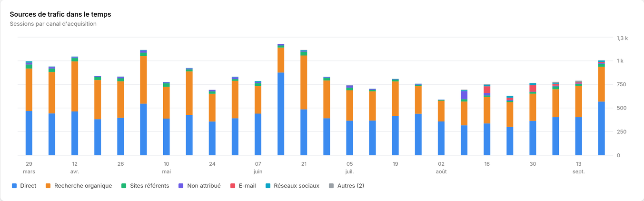Expand the Autres (2) legend group
Image resolution: width=644 pixels, height=201 pixels.
347,186
